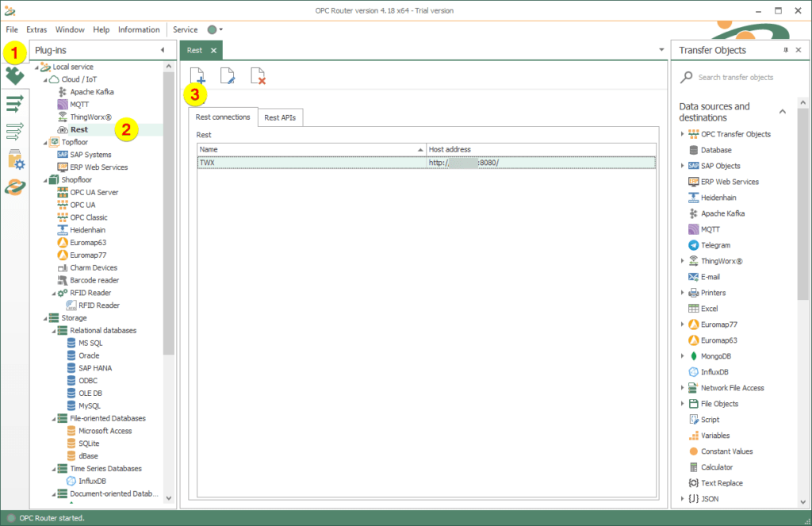812x526 pixels.
Task: Select the TWX connection row
Action: click(x=311, y=163)
